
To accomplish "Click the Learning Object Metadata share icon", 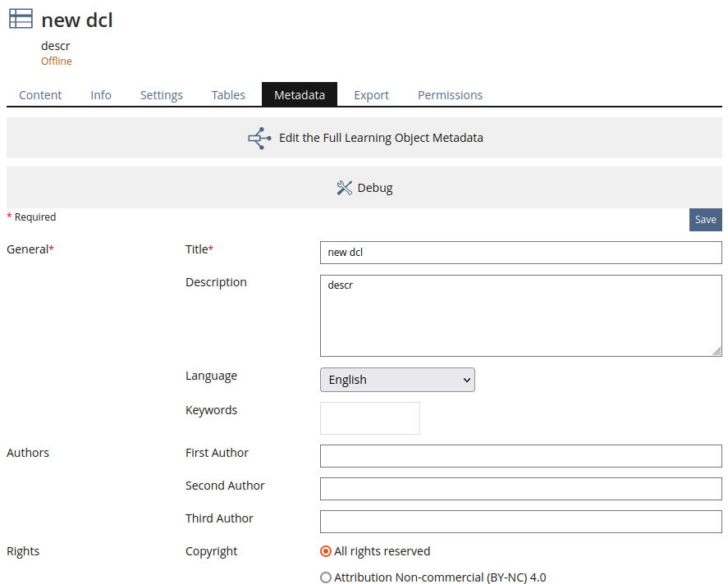I will pyautogui.click(x=259, y=139).
